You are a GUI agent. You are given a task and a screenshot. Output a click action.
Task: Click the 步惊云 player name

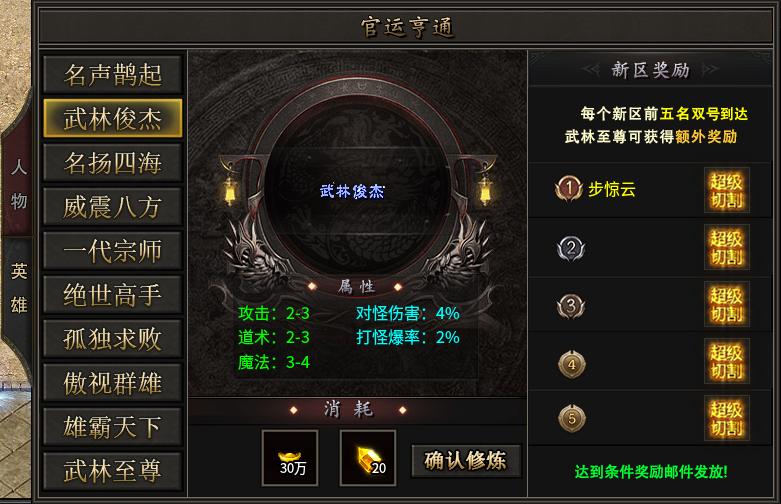[612, 189]
